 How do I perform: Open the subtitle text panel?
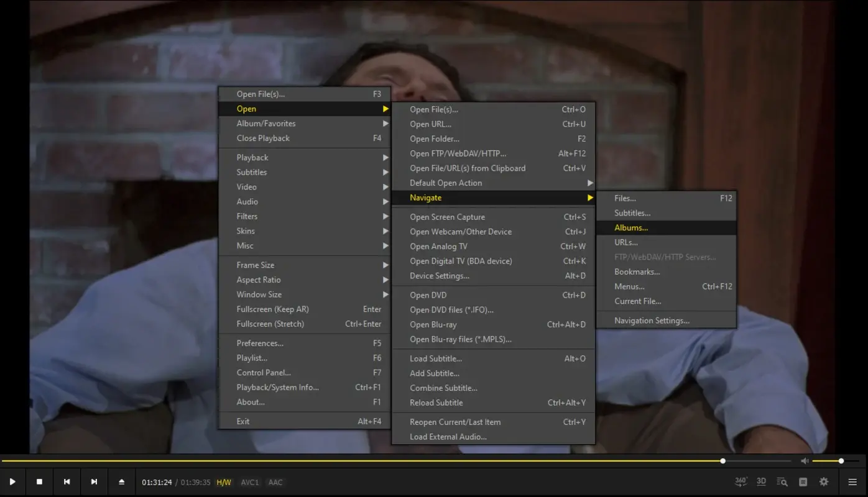pyautogui.click(x=803, y=481)
